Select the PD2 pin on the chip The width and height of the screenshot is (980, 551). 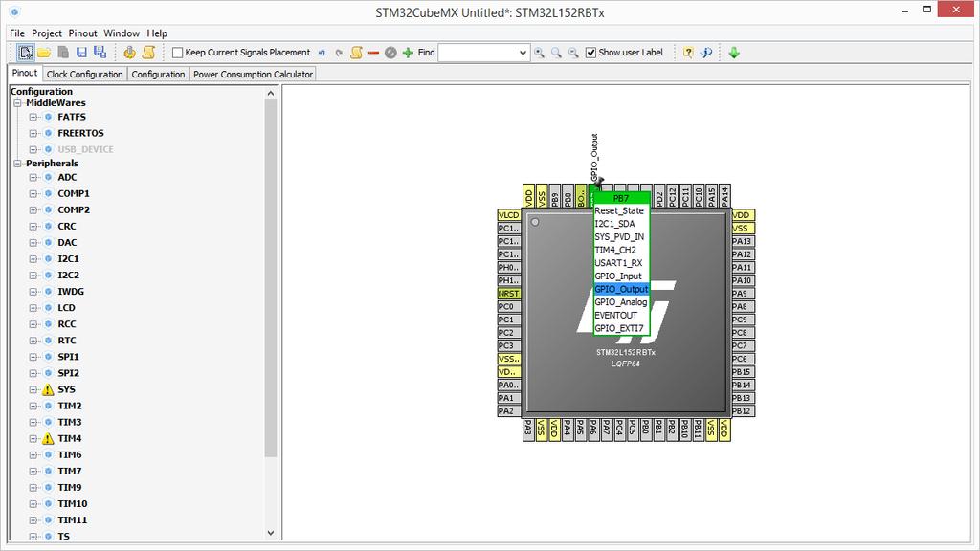(x=659, y=195)
